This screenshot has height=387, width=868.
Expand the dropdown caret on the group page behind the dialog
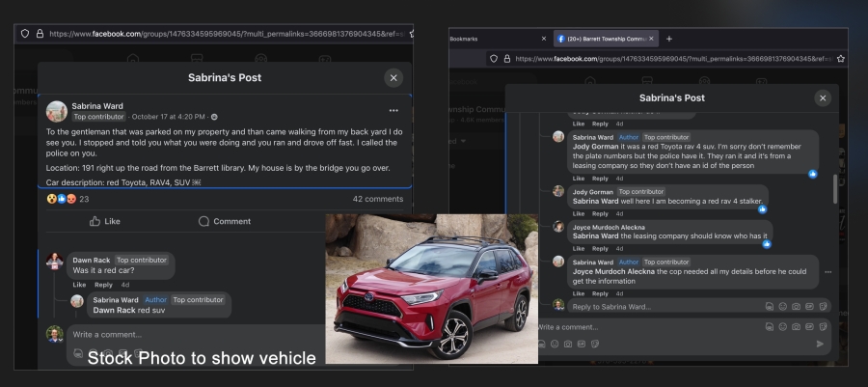pyautogui.click(x=464, y=141)
